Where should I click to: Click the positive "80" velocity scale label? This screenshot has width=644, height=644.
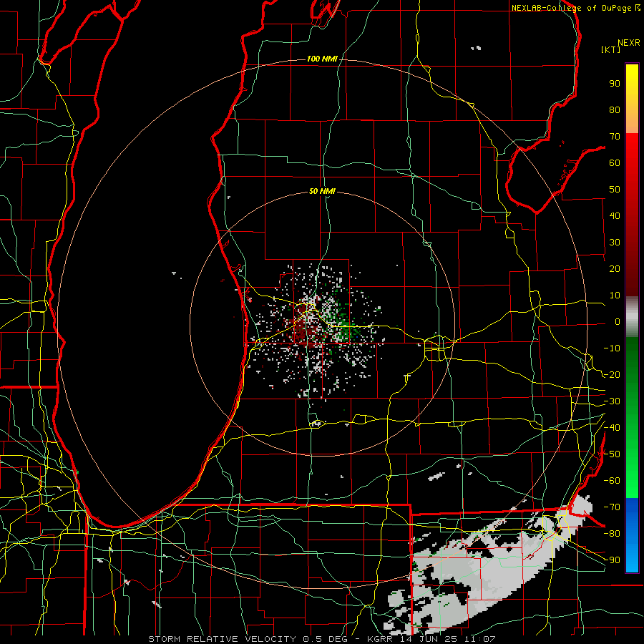pos(615,110)
